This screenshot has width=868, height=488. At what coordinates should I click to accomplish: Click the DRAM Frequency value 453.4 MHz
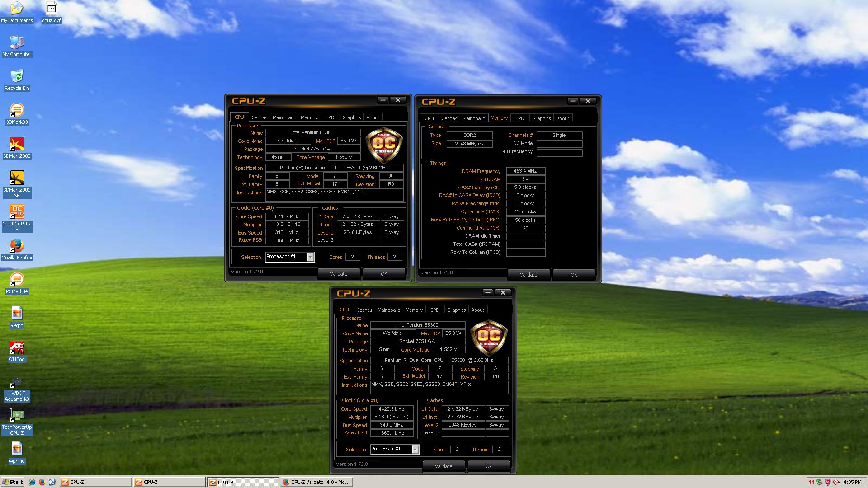[x=526, y=171]
